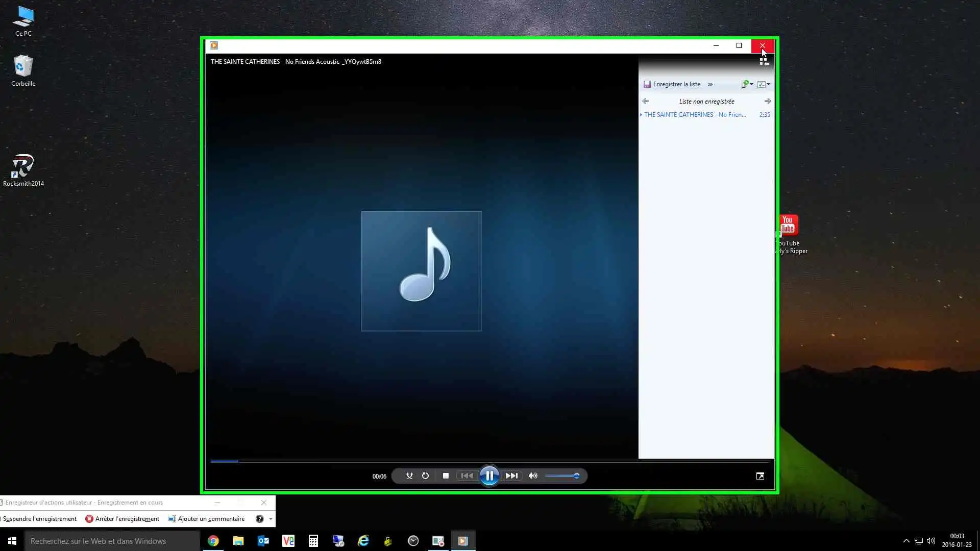Stop the track using the stop button
Viewport: 980px width, 551px height.
[446, 476]
